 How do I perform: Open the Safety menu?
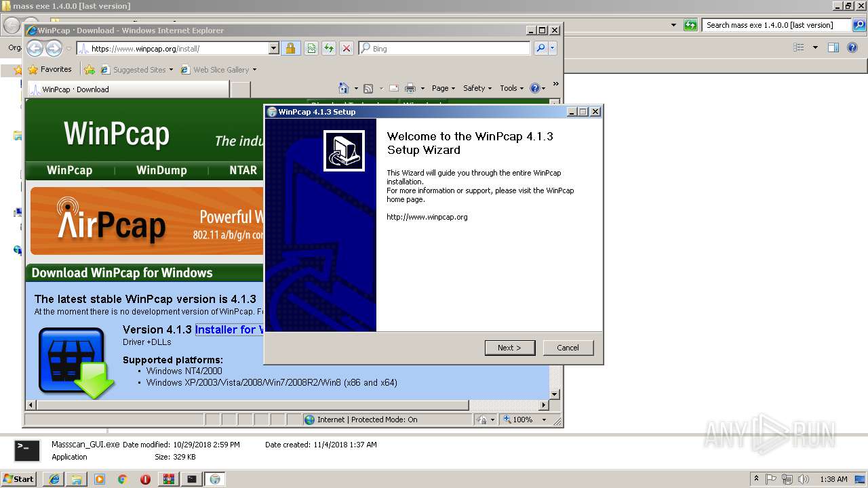pyautogui.click(x=477, y=88)
